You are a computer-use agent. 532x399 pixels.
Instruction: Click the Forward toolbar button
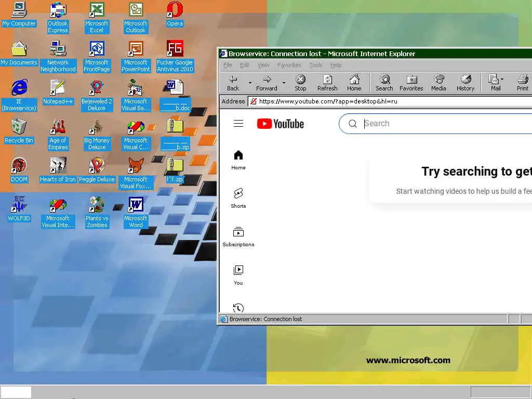[x=267, y=83]
